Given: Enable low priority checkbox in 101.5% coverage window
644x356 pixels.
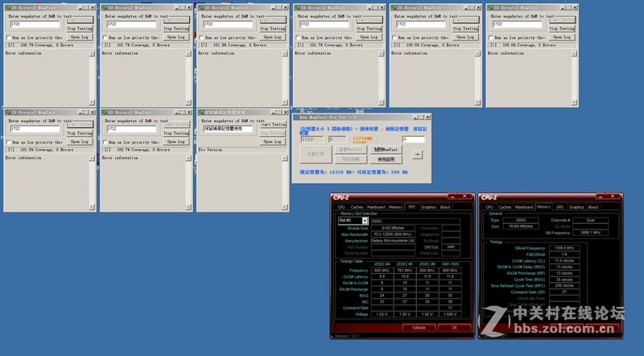Looking at the screenshot, I should point(9,143).
